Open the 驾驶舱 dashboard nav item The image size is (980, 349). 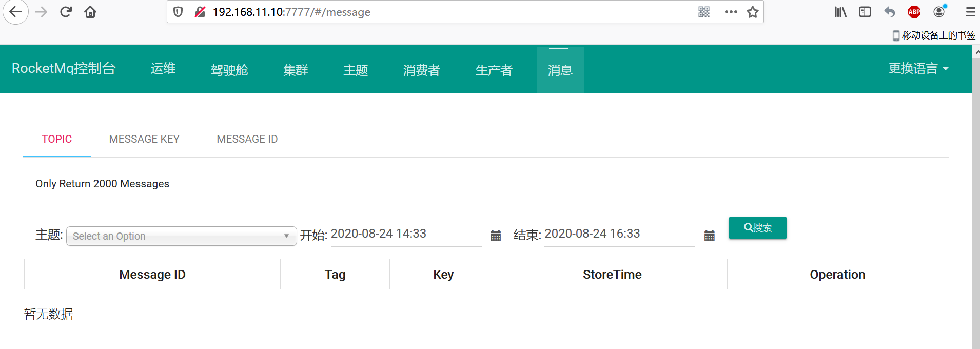tap(229, 70)
